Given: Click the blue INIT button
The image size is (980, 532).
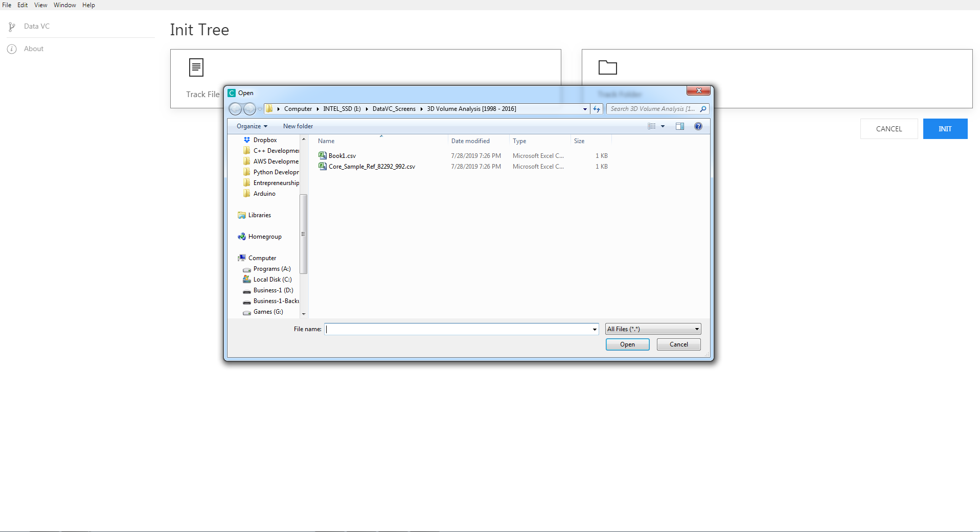Looking at the screenshot, I should [945, 129].
